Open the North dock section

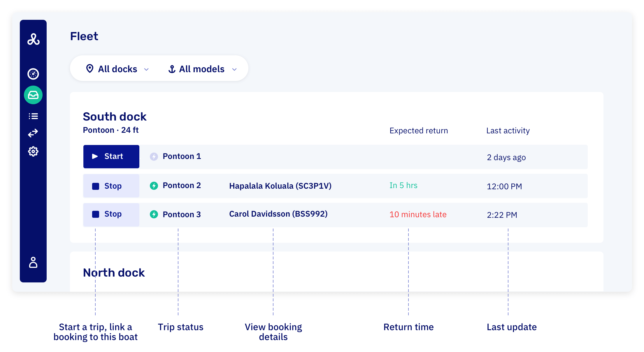[114, 273]
